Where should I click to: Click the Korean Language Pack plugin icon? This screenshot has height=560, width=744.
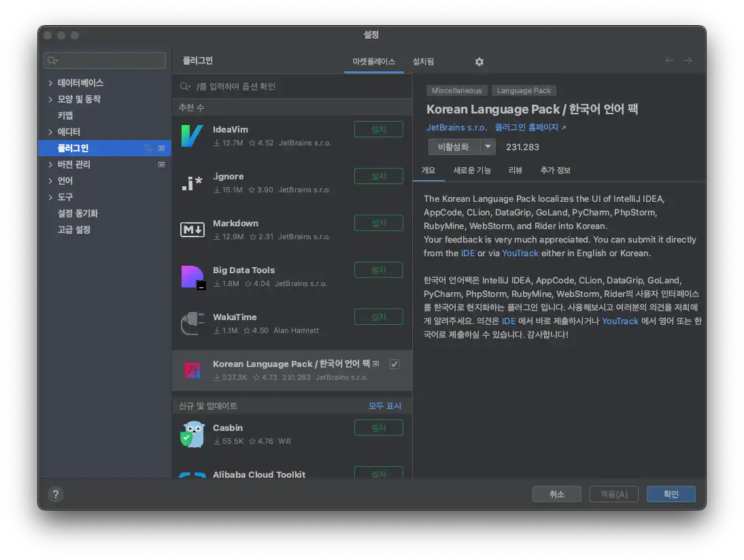point(192,370)
